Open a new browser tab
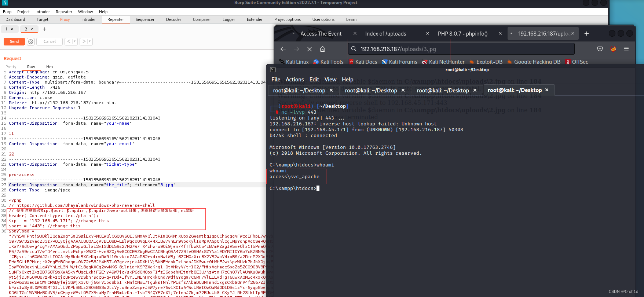Viewport: 644px width, 297px height. coord(586,33)
